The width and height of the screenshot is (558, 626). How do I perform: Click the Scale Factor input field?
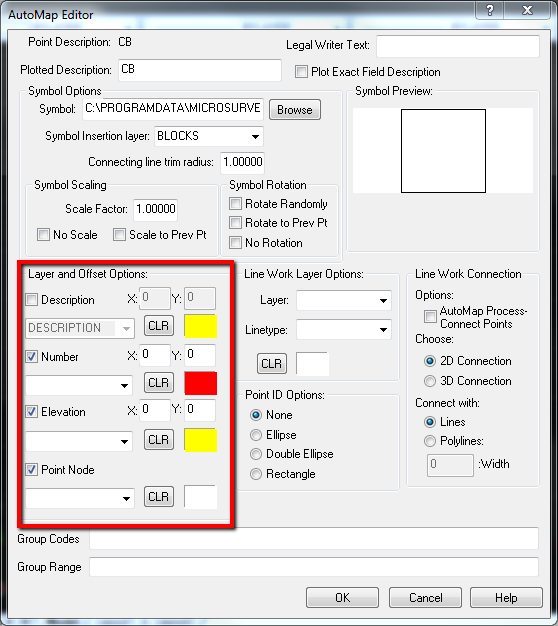tap(156, 209)
